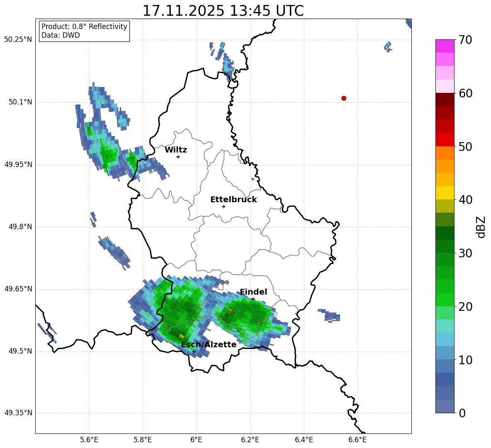Viewport: 491px width, 448px height.
Task: Click the Wiltz city label
Action: (x=176, y=150)
